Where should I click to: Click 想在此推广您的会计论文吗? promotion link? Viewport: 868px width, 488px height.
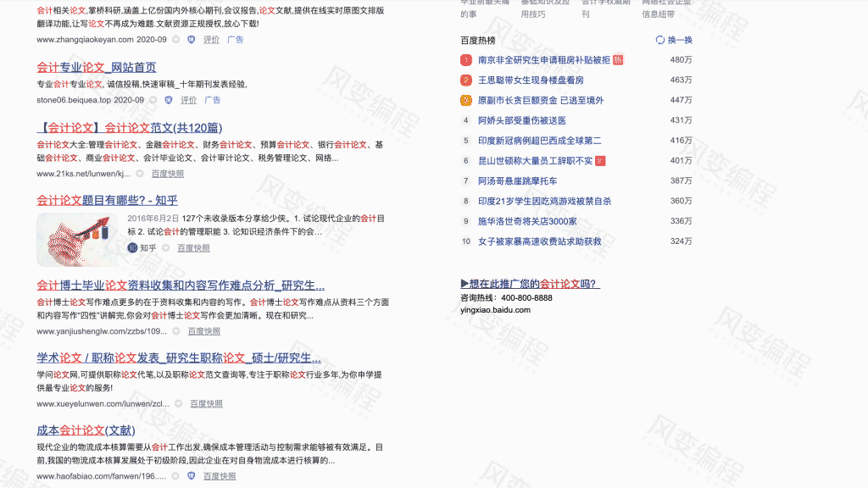point(531,284)
